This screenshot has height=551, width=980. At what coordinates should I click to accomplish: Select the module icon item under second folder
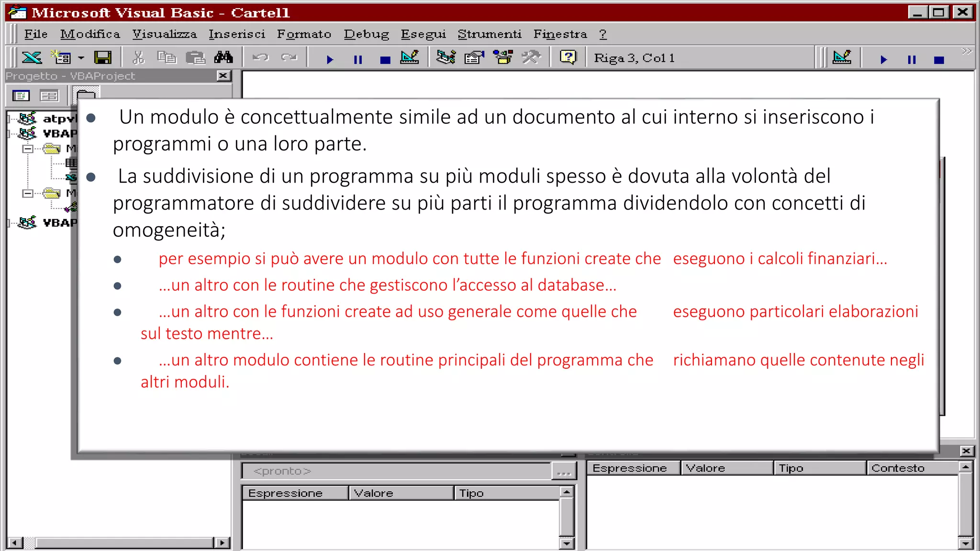click(71, 208)
